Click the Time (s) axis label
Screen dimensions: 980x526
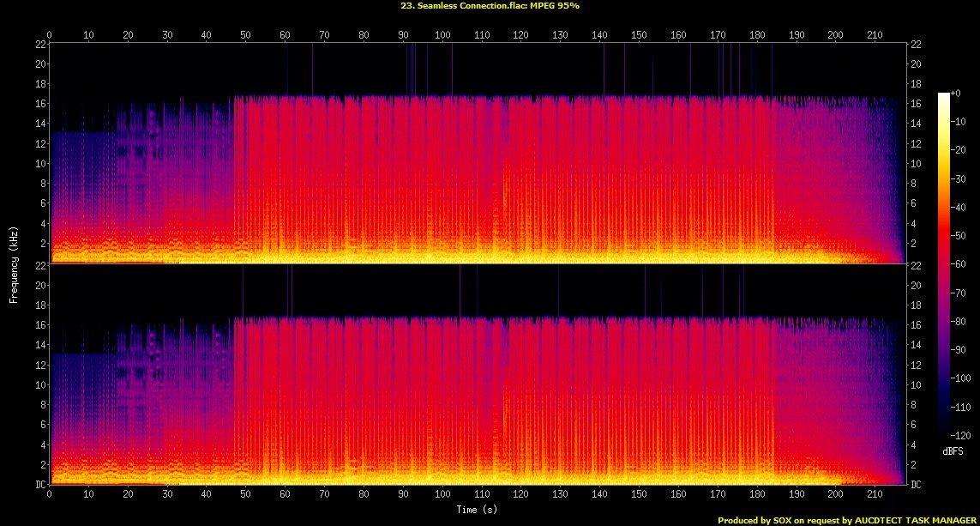point(478,510)
